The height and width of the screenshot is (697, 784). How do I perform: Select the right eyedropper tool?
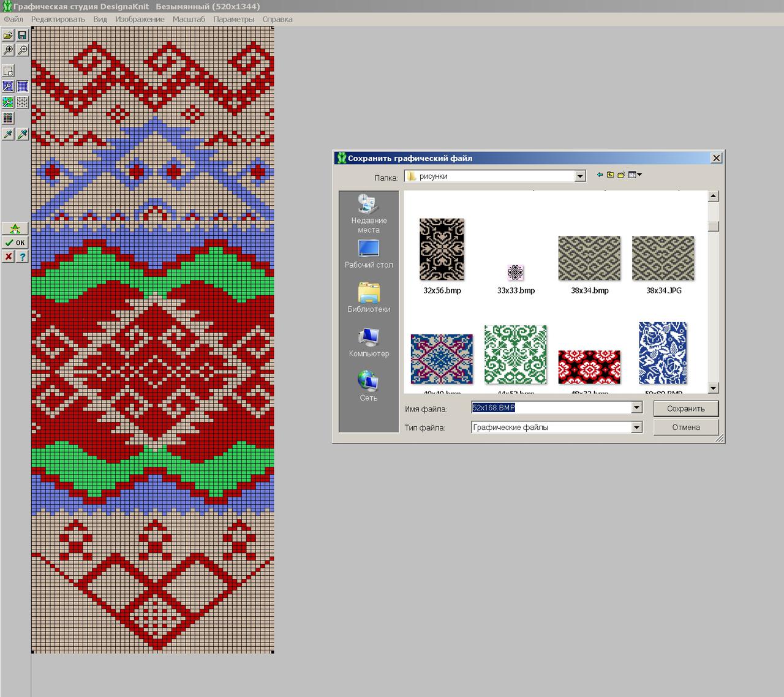(22, 134)
